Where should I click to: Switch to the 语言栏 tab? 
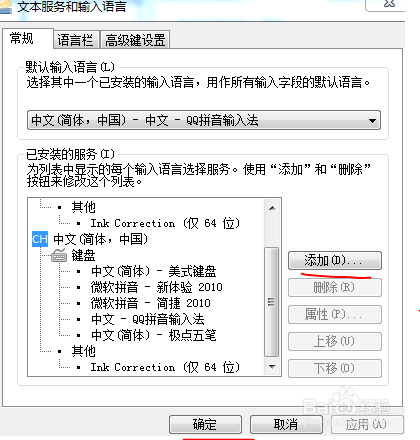(x=75, y=40)
